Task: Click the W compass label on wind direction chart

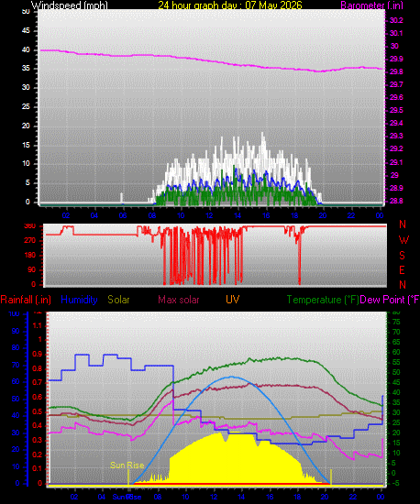Action: [403, 240]
